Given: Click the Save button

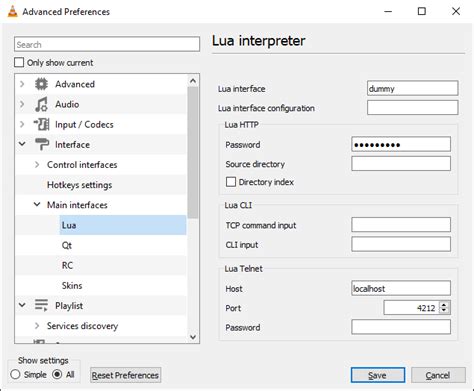Looking at the screenshot, I should pyautogui.click(x=378, y=375).
